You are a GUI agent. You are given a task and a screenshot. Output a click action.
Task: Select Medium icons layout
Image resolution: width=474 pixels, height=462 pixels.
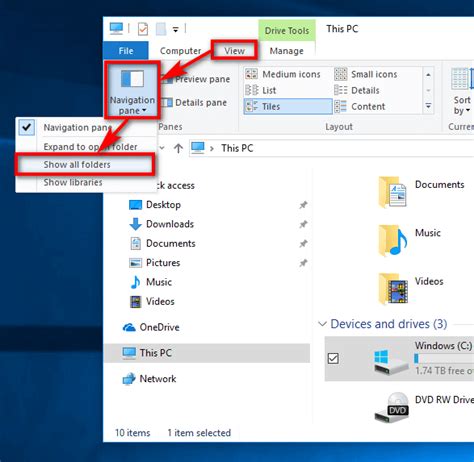click(x=283, y=74)
